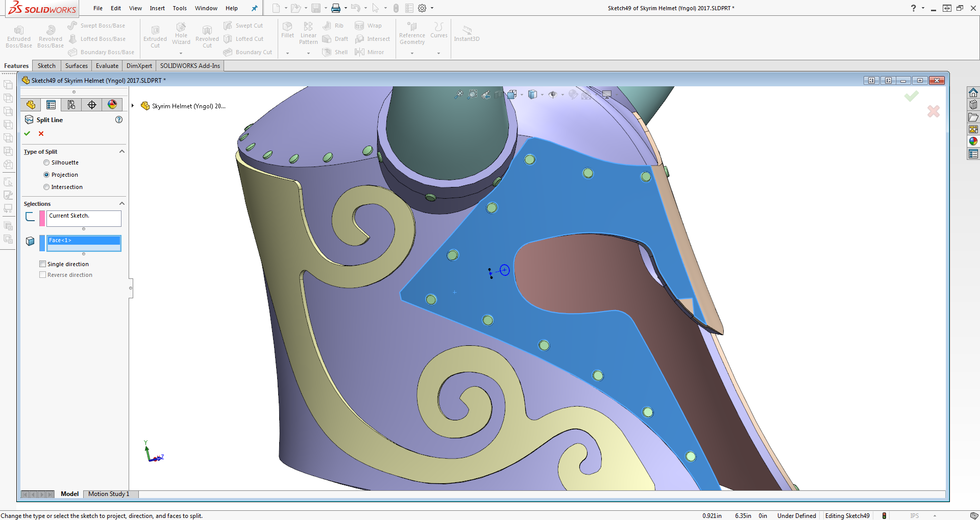
Task: Click the Hide/Show Items eye icon
Action: (x=553, y=94)
